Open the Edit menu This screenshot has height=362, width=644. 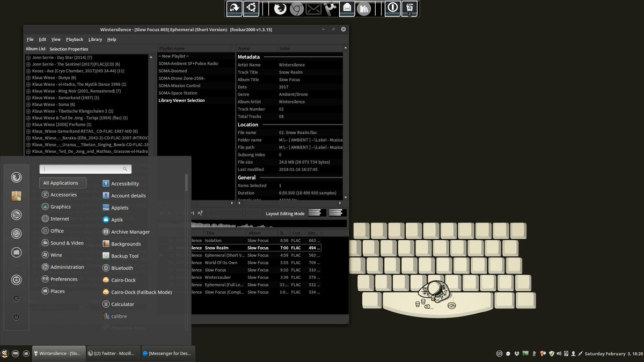pos(42,39)
